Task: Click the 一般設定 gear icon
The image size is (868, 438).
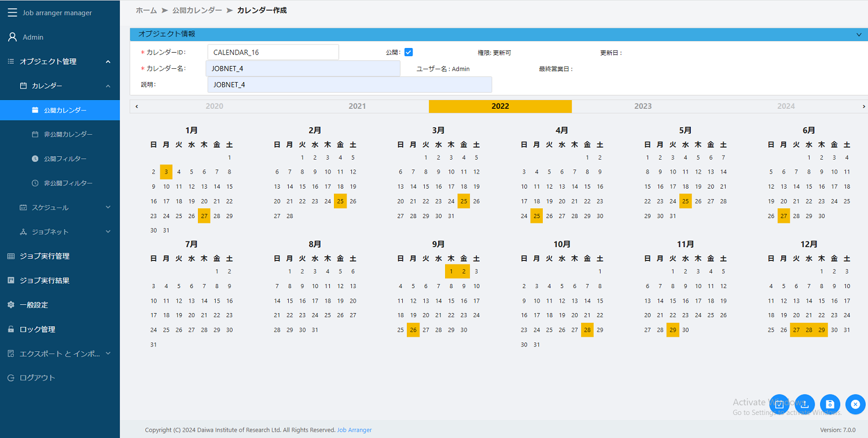Action: click(10, 305)
